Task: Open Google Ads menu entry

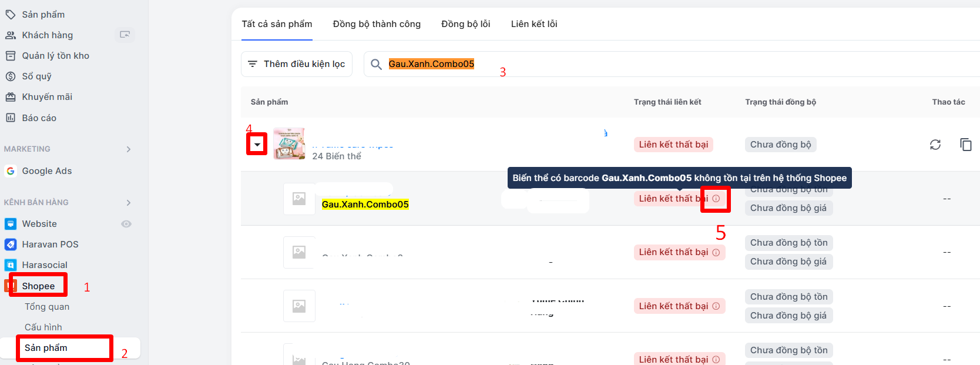Action: click(x=47, y=171)
